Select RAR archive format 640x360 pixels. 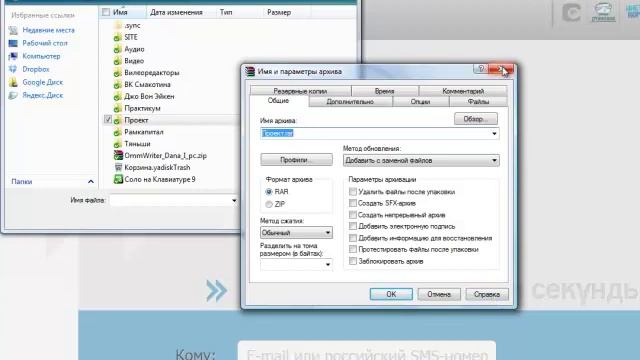click(x=269, y=191)
